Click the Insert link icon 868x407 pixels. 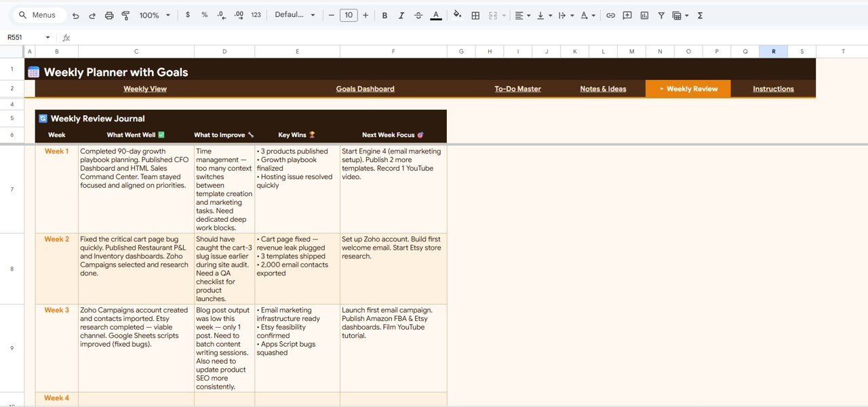point(610,15)
